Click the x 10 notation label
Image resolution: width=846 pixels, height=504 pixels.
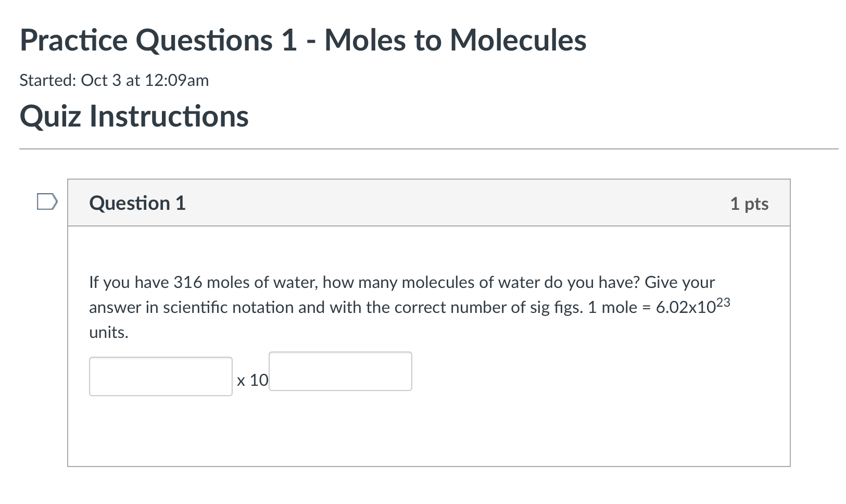[x=252, y=380]
